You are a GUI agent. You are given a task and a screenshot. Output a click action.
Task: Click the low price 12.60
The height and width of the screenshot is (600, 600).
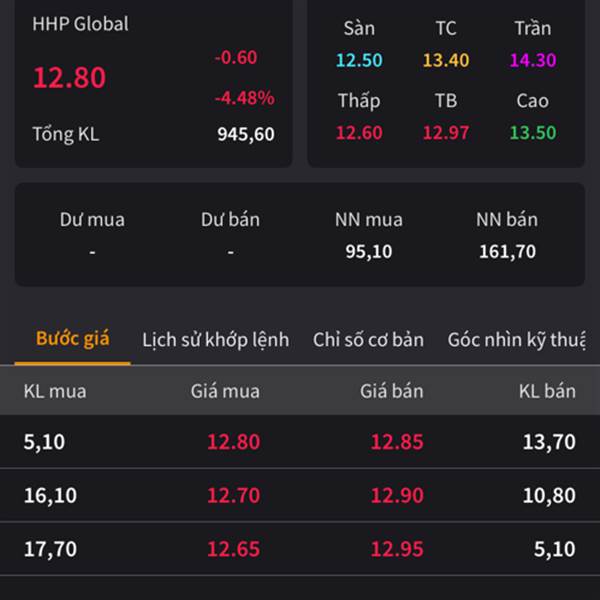(359, 133)
